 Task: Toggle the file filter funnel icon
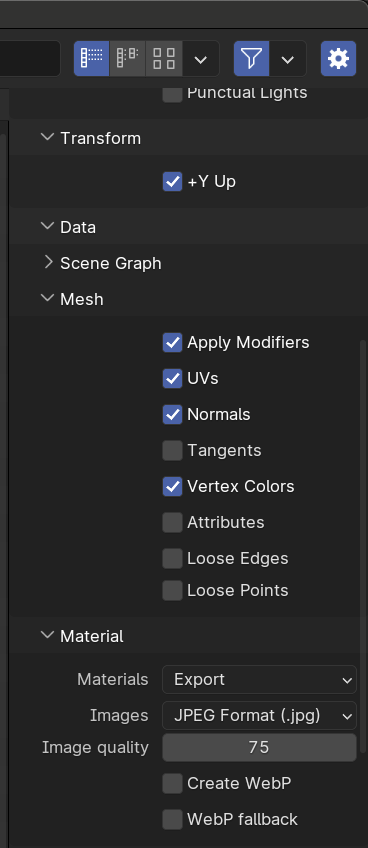251,58
